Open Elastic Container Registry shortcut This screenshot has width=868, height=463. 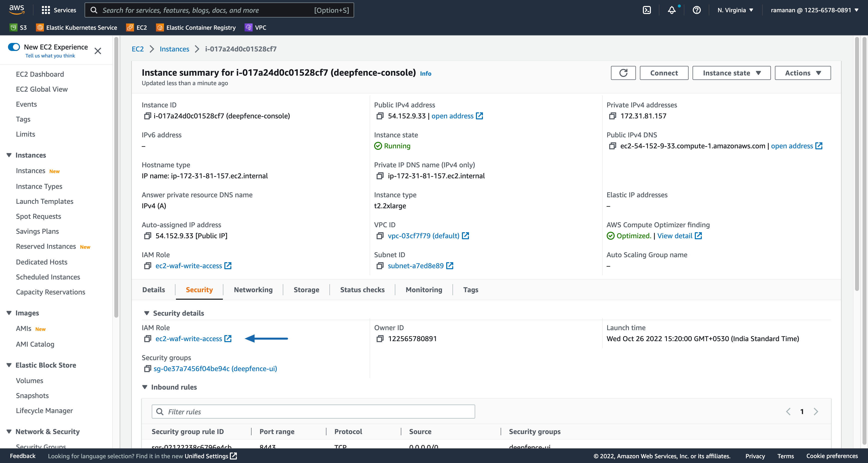[x=196, y=28]
